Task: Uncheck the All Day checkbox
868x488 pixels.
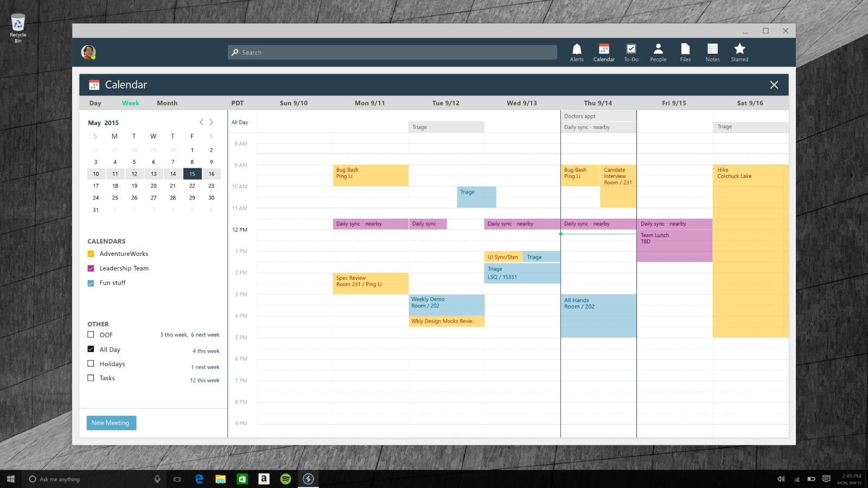Action: coord(91,349)
